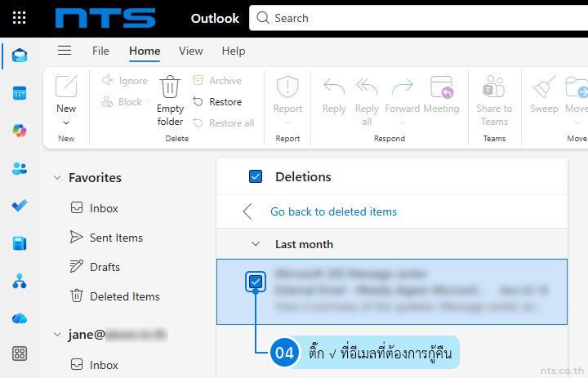Open Deleted Items folder
The height and width of the screenshot is (378, 588).
[x=115, y=296]
